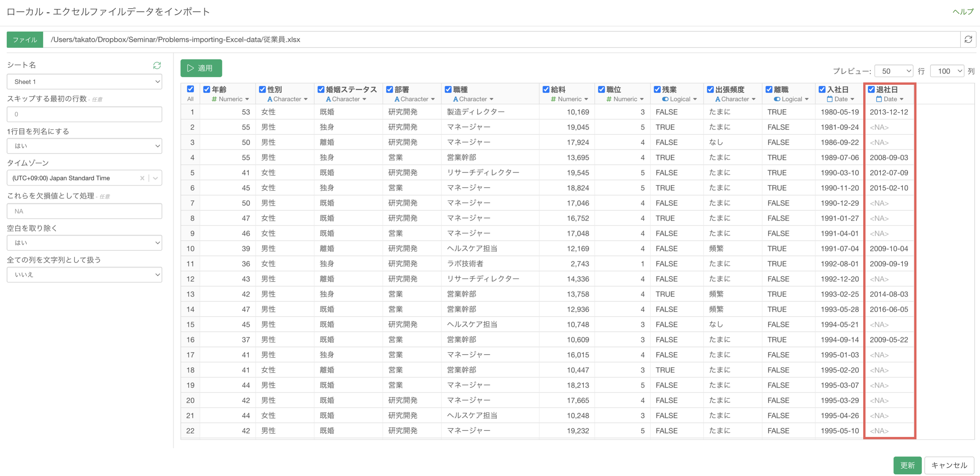Image resolution: width=980 pixels, height=476 pixels.
Task: Uncheck the 残業 column checkbox
Action: point(657,89)
